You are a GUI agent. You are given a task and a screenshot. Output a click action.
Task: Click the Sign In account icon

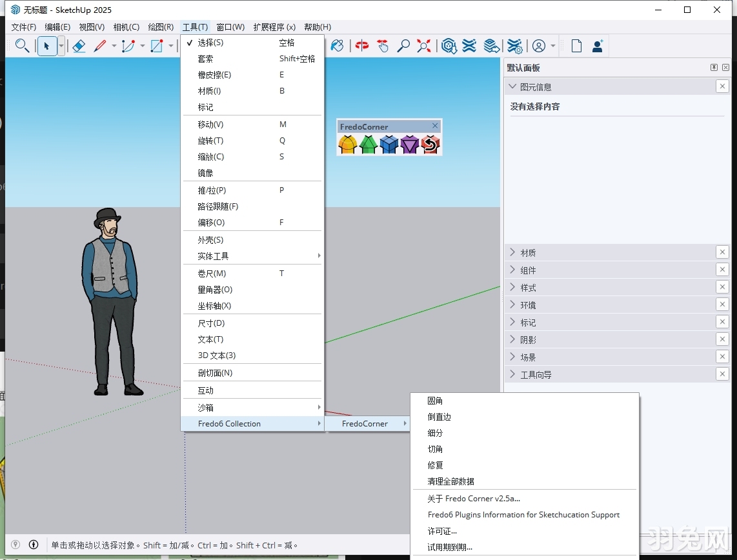pos(539,46)
